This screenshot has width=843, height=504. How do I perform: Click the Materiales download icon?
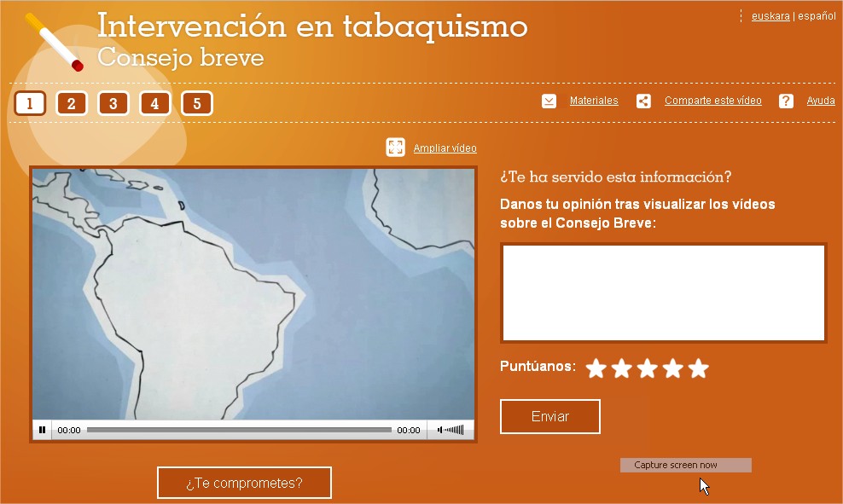point(549,101)
